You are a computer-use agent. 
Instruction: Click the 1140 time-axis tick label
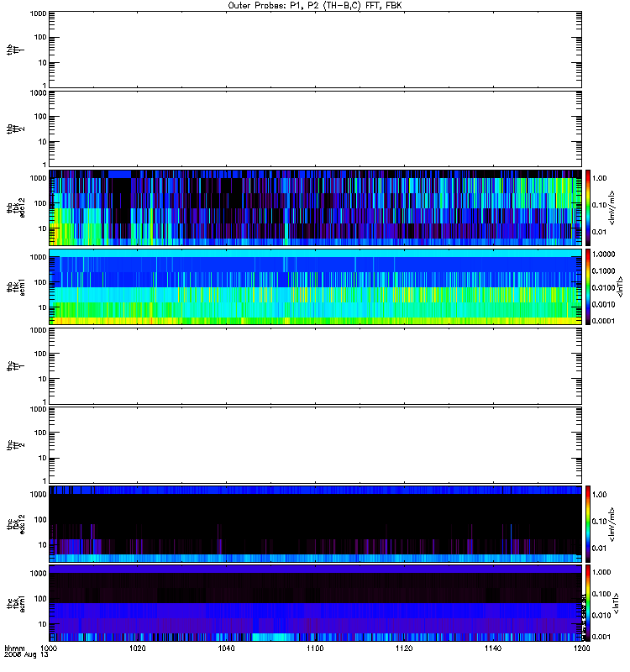click(x=493, y=648)
